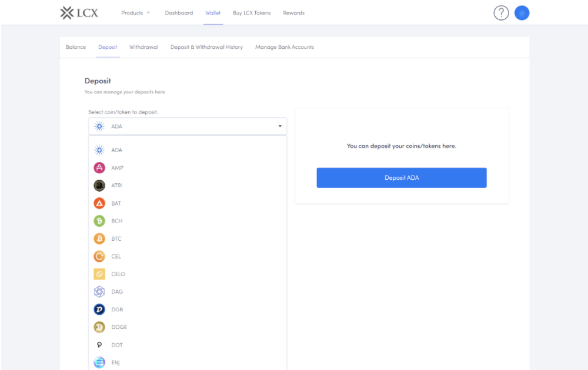Click the Deposit ADA button
The image size is (588, 370).
coord(402,178)
